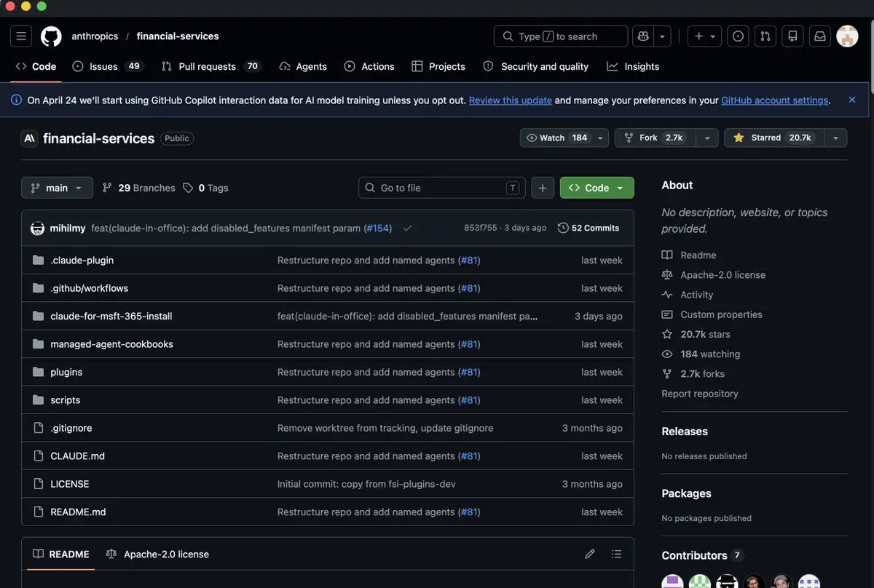874x588 pixels.
Task: Open commit hash 853f755
Action: tap(480, 228)
